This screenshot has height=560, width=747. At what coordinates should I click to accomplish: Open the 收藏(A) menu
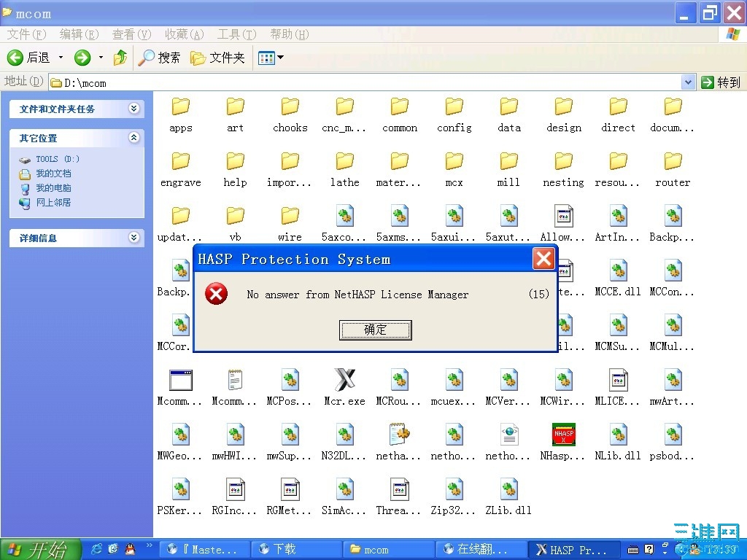tap(185, 34)
